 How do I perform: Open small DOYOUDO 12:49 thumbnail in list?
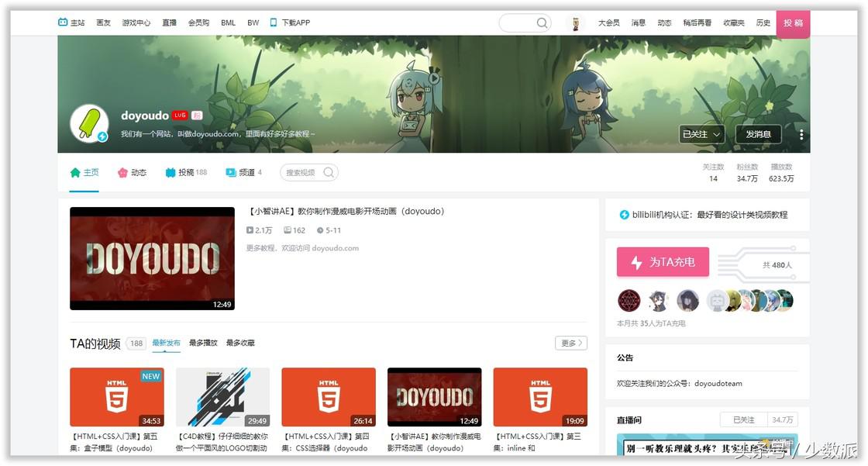tap(435, 397)
